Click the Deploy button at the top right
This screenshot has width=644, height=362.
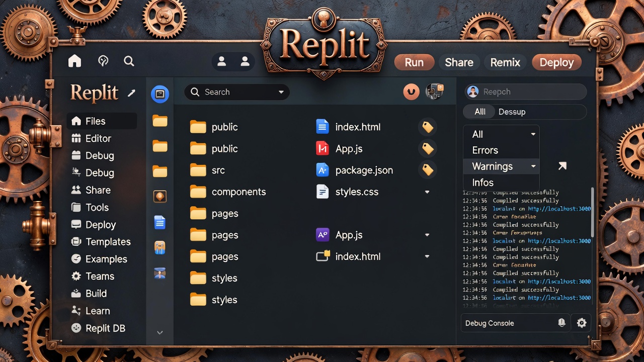click(x=556, y=62)
